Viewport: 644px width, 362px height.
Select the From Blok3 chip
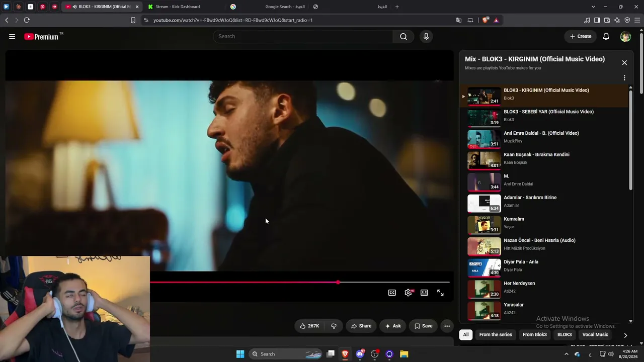point(534,335)
